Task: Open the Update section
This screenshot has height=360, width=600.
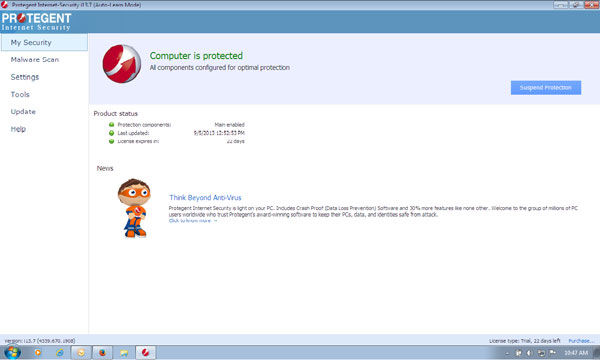Action: 23,112
